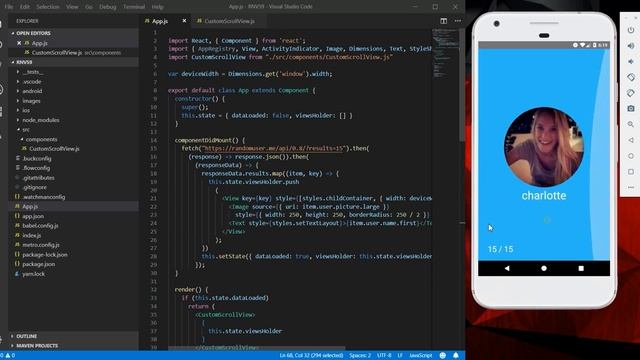Expand the node_modules folder
The image size is (640, 360).
40,120
